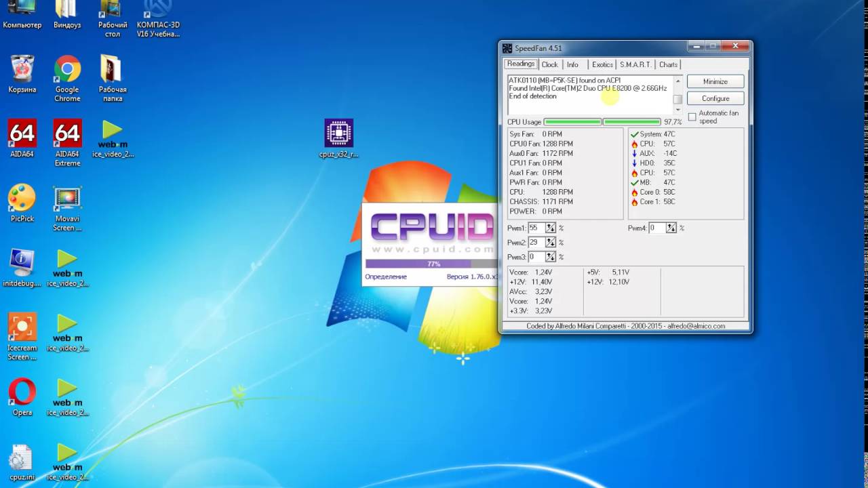Select the Рабочий стол shortcut icon
Viewport: 868px width, 488px height.
[113, 19]
